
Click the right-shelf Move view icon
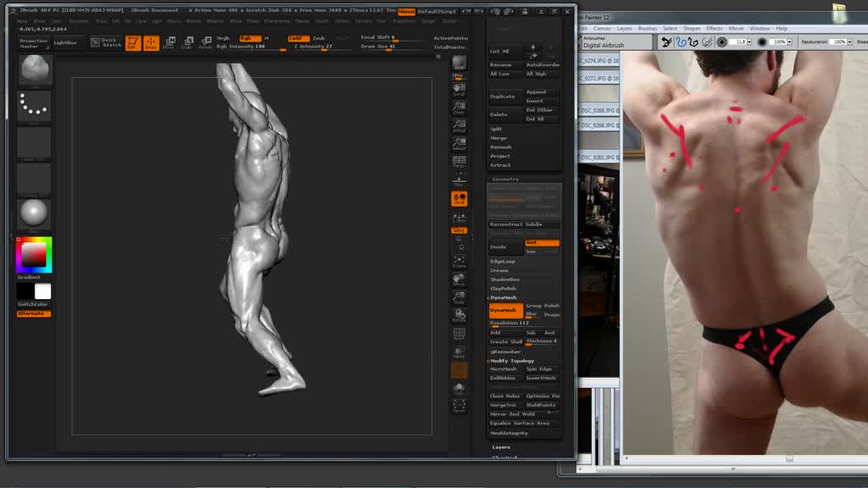click(x=459, y=280)
